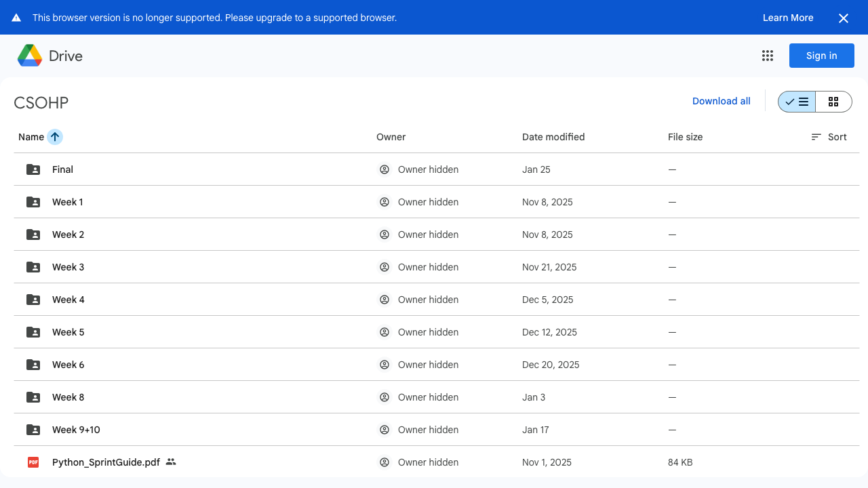
Task: Click the Owner column header
Action: click(x=391, y=137)
